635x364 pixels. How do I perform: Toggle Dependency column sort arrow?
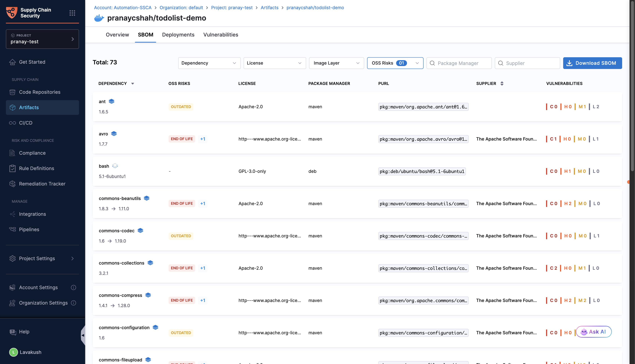[133, 84]
